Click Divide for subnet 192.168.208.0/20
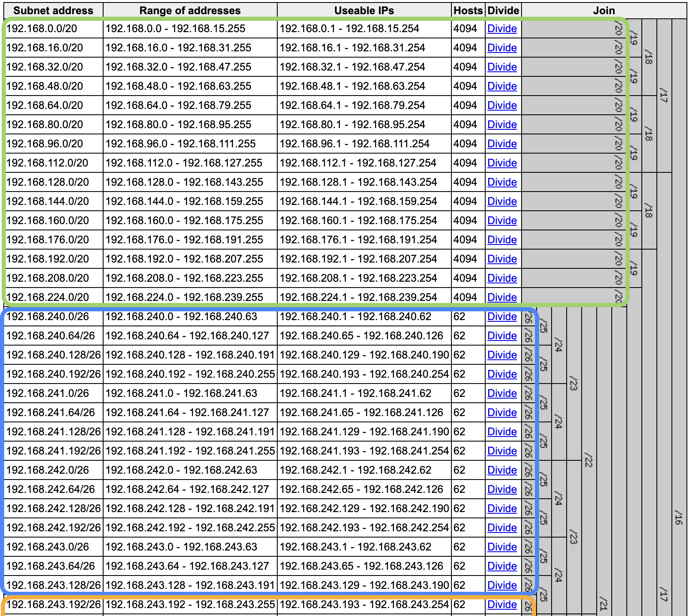 502,278
